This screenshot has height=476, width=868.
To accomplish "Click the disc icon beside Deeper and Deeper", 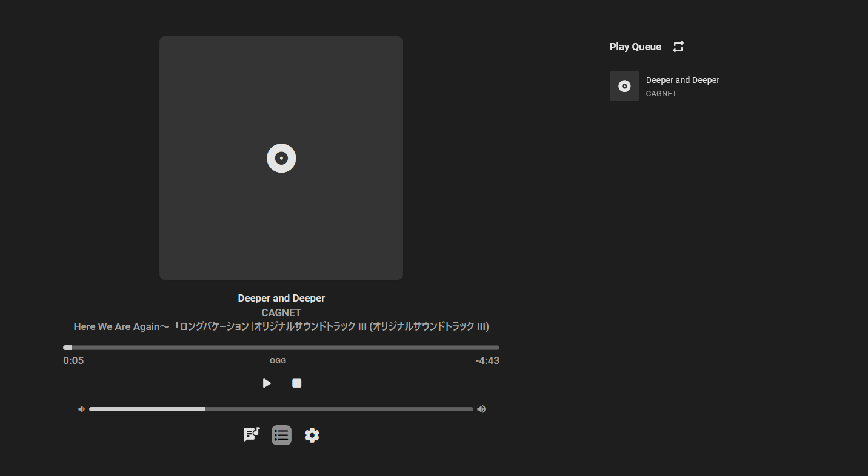I will pos(624,85).
